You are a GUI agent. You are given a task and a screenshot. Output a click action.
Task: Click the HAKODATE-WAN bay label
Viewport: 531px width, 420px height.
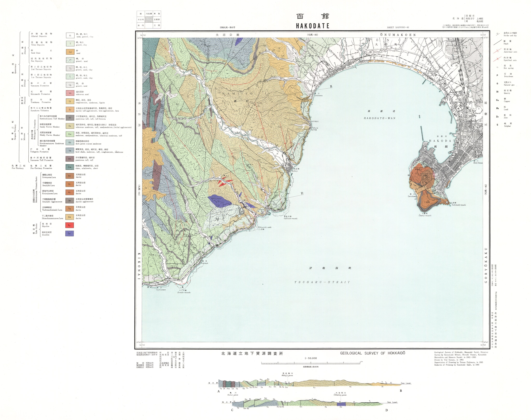click(x=379, y=118)
